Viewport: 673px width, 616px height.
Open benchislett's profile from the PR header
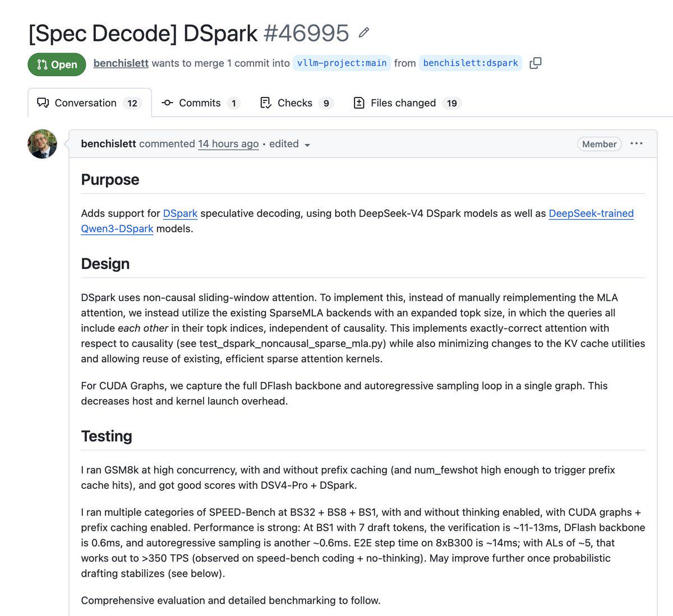click(x=121, y=63)
